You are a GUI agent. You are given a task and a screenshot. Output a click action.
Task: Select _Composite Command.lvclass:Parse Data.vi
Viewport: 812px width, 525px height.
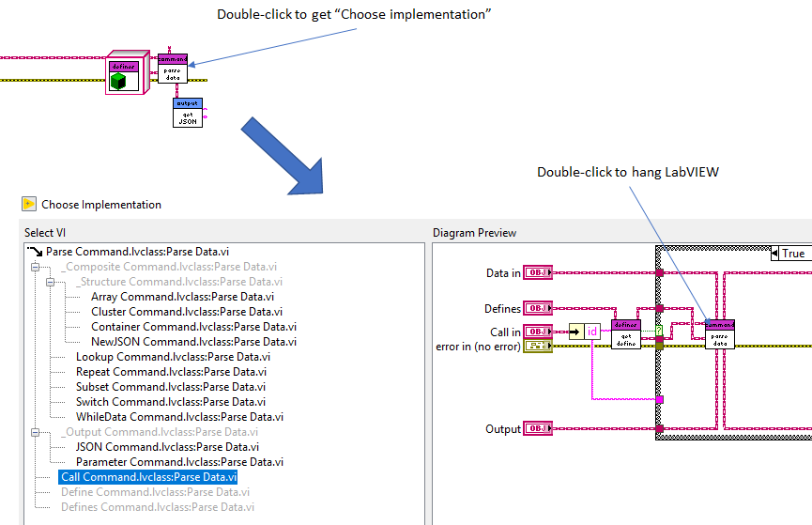[x=169, y=267]
